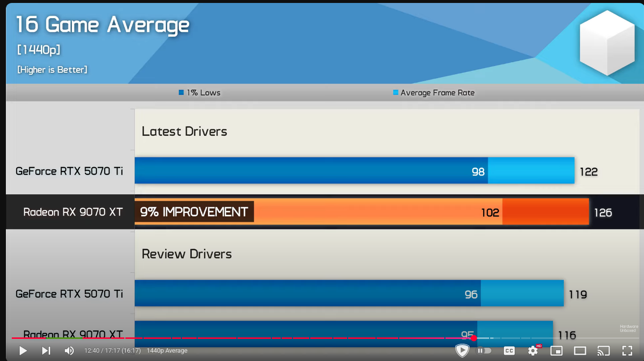Switch to miniplayer mode
644x361 pixels.
point(556,351)
